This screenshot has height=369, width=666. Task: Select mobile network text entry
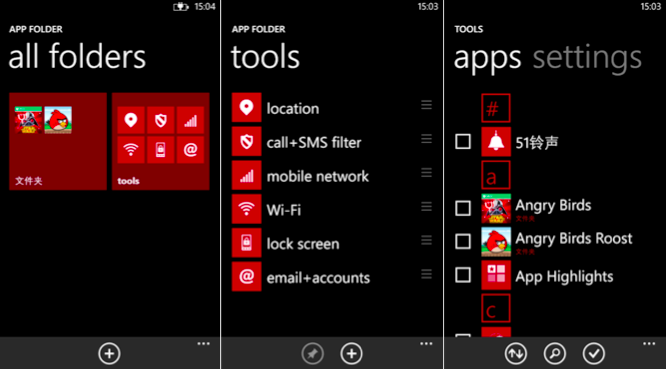click(x=318, y=176)
